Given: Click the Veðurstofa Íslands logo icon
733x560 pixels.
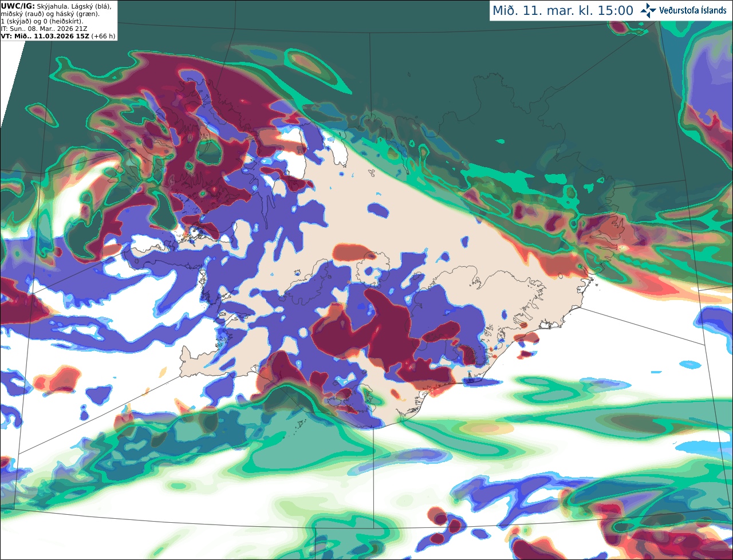Looking at the screenshot, I should coord(648,10).
